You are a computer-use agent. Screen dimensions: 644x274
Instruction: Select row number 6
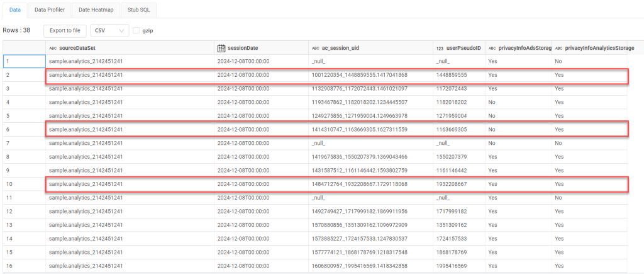(x=25, y=129)
